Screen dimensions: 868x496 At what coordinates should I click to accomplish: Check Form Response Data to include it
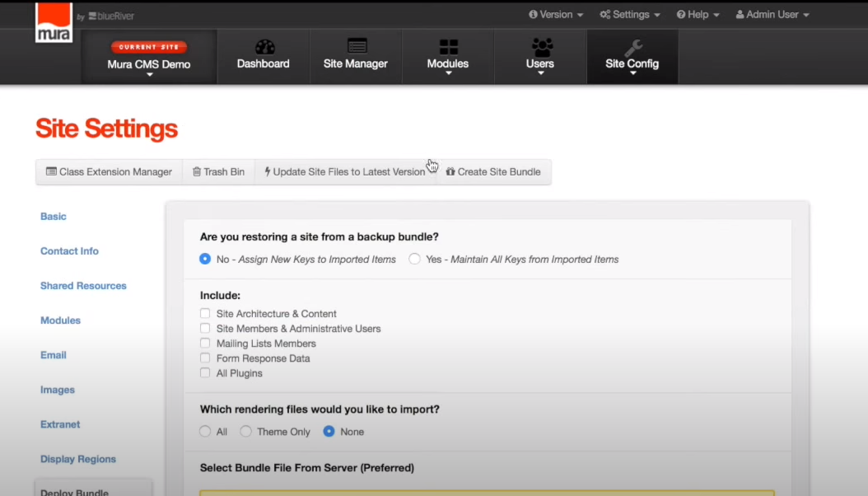205,358
